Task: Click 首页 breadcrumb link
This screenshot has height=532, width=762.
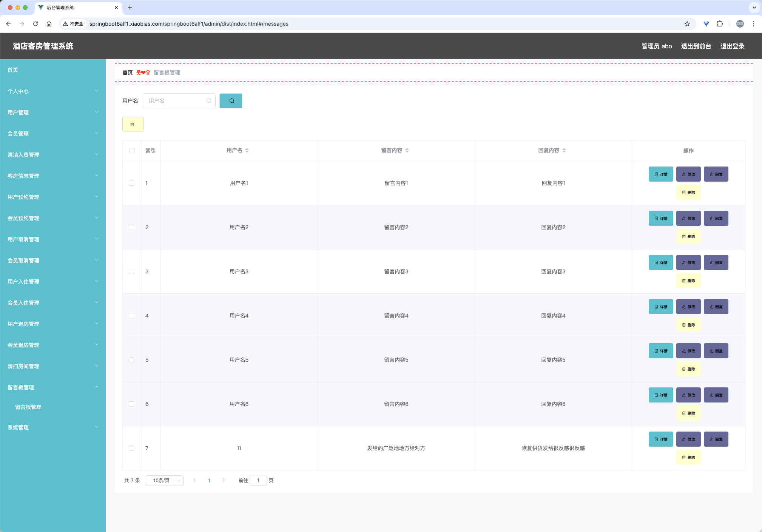Action: (x=128, y=72)
